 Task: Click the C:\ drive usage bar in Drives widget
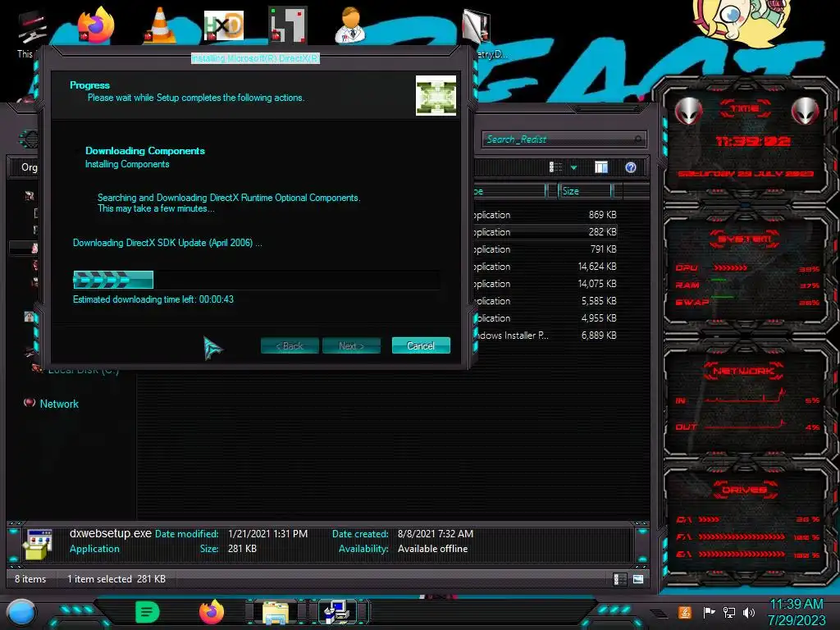pos(710,519)
